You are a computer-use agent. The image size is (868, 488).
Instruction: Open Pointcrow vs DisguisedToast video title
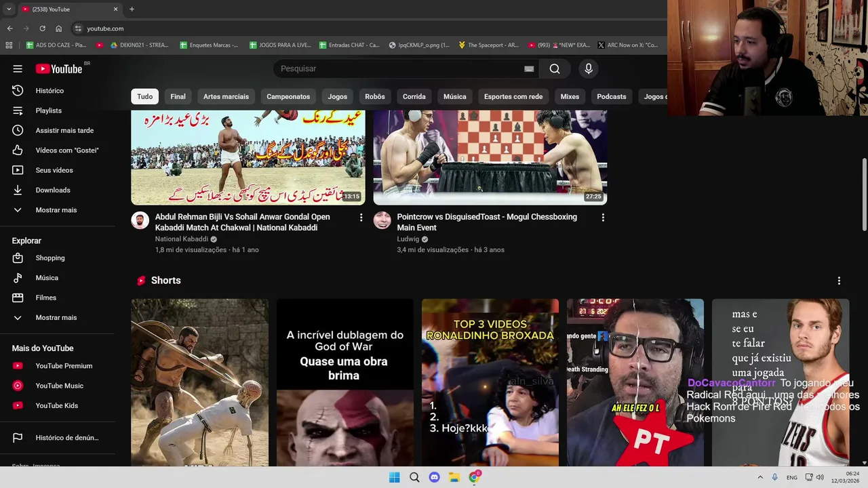pos(487,222)
